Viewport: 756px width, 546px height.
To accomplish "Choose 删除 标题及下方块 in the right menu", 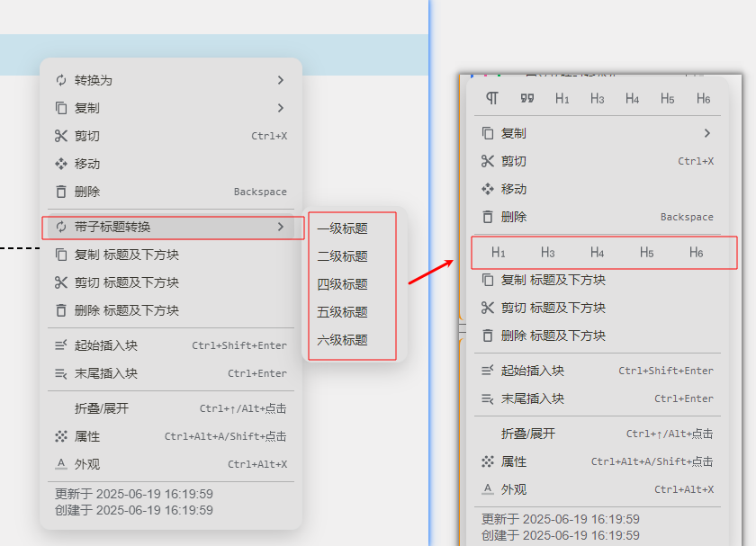I will (598, 336).
